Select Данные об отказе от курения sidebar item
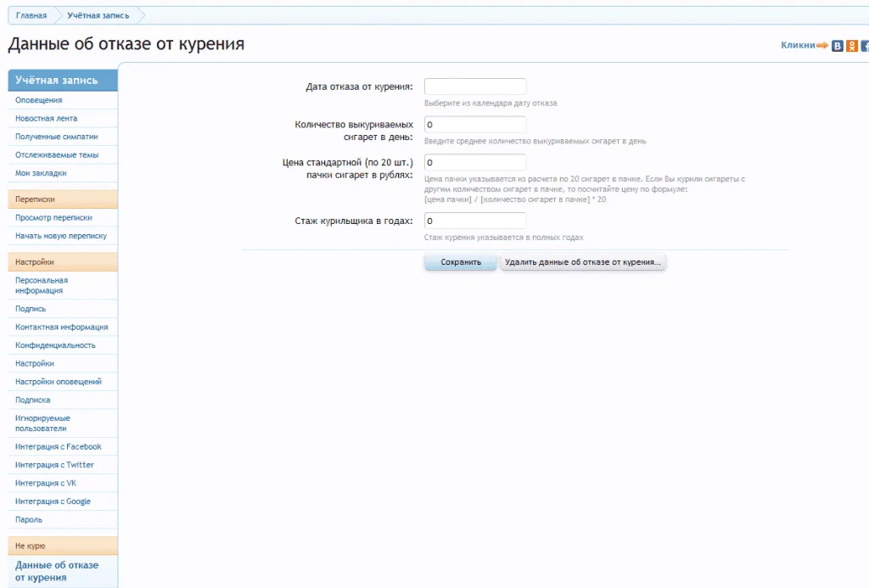Screen dimensions: 869x588 point(53,570)
